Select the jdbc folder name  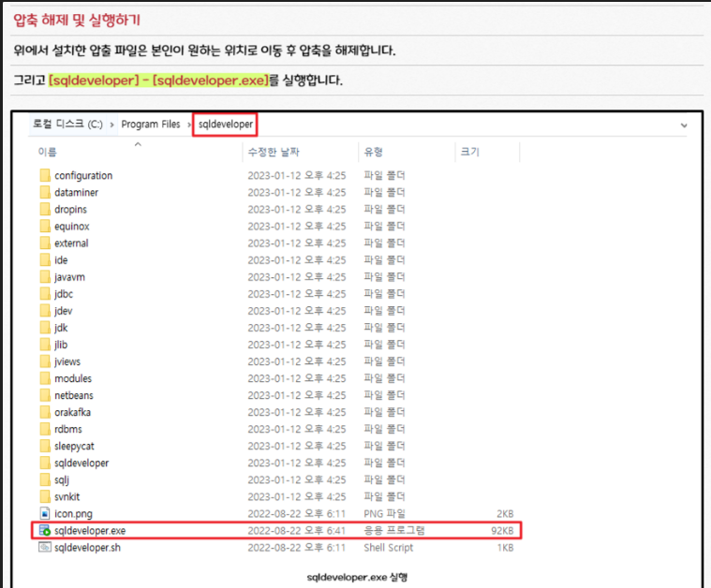coord(64,294)
